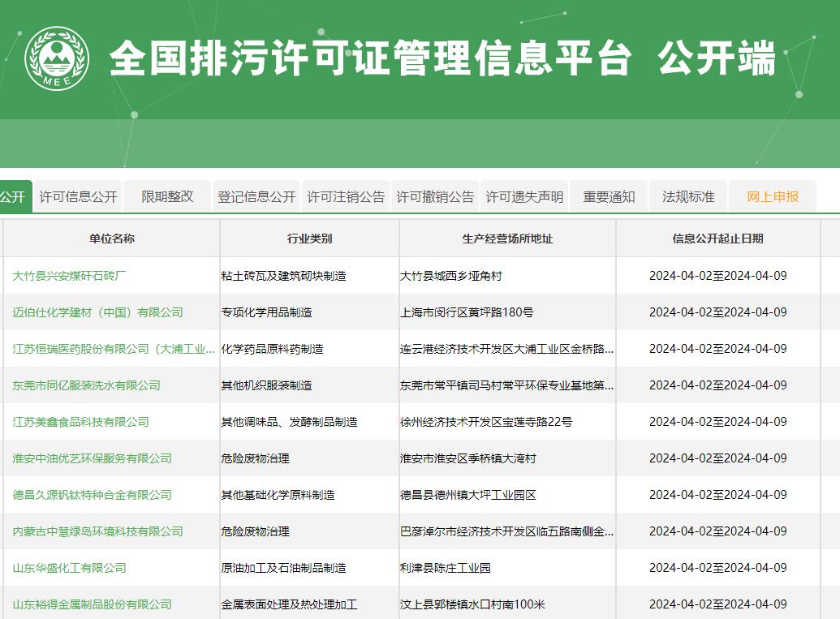Open 大竹县兴安煤矸石砖厂 link
This screenshot has height=619, width=840.
pos(69,276)
